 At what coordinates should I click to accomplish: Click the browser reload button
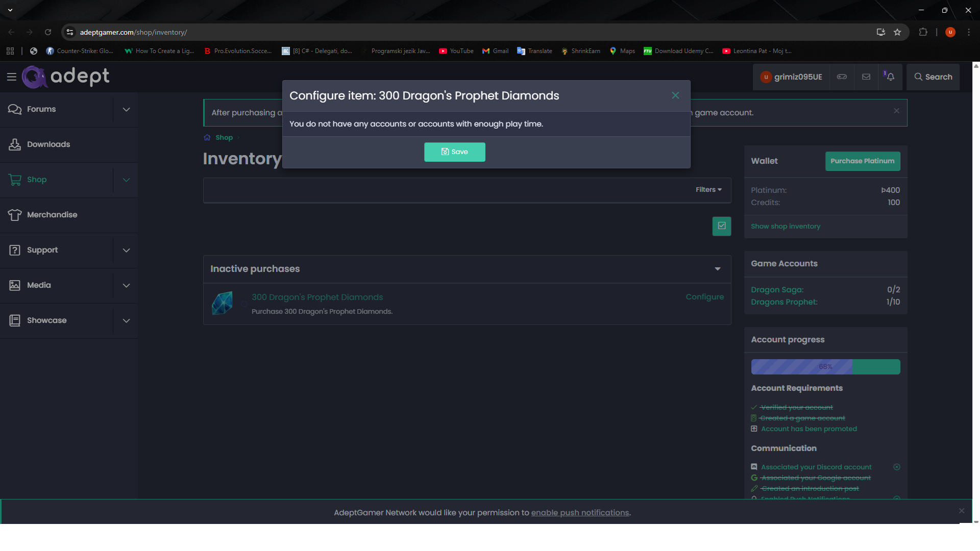[48, 32]
